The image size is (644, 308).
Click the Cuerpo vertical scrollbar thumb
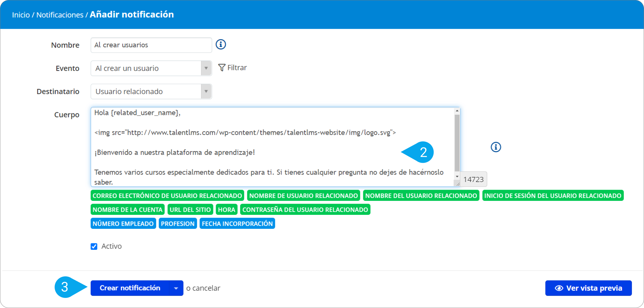pos(457,143)
